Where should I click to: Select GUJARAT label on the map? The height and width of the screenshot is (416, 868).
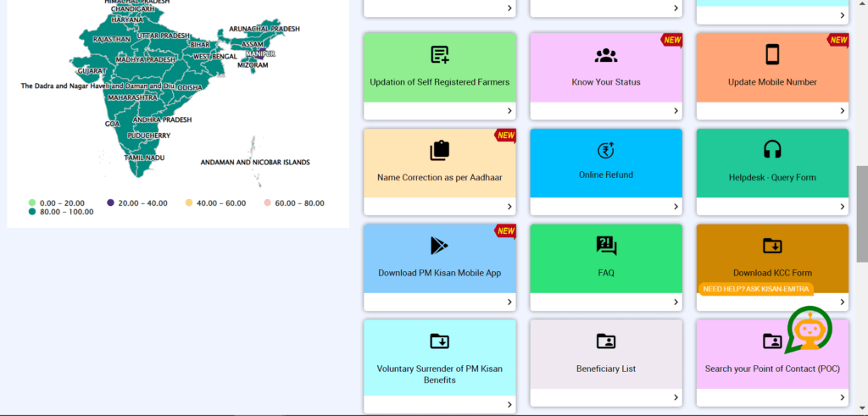92,71
